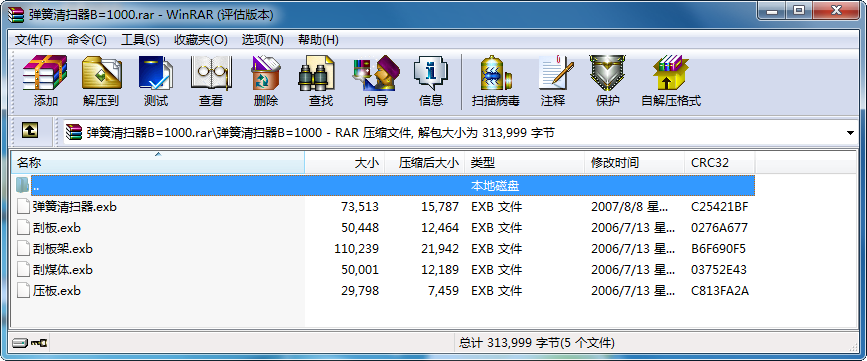Click packed size value 12,464
The width and height of the screenshot is (867, 361).
[x=439, y=228]
